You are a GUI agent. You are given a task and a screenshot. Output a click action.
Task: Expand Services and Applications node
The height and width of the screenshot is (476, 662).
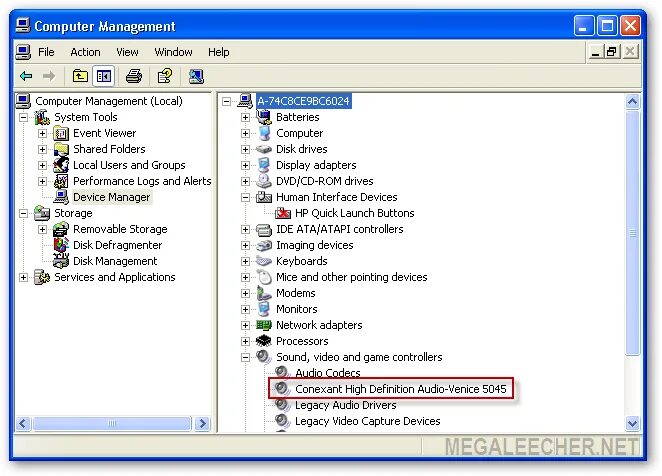(24, 277)
